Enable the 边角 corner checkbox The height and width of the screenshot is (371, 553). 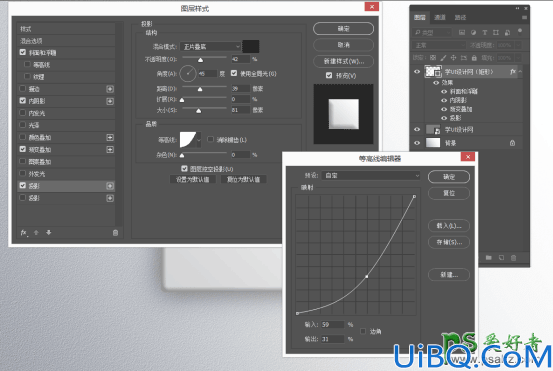coord(363,331)
